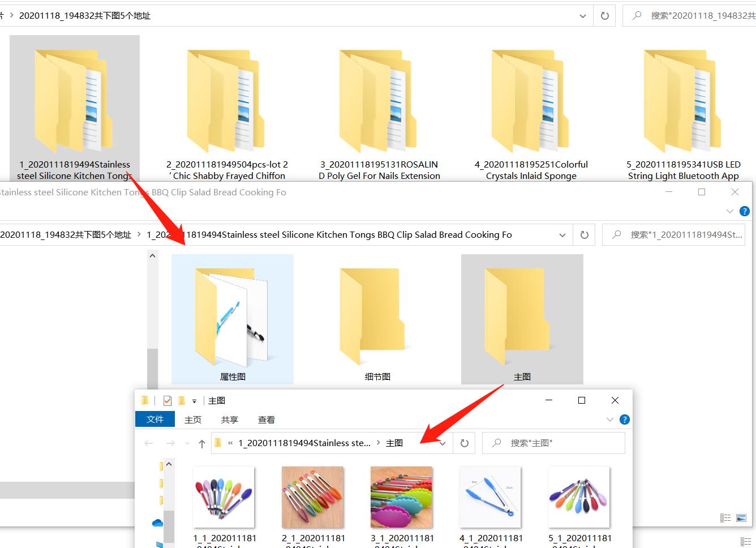Open folder 2_202011181949504pcs-lot Chic Shabby Frayed Chiffon
756x548 pixels.
(x=227, y=108)
